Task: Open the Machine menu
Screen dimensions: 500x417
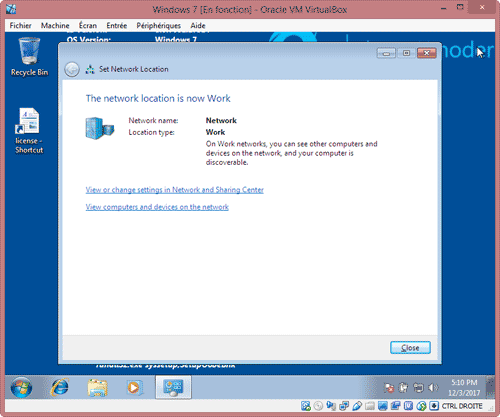Action: pos(55,26)
